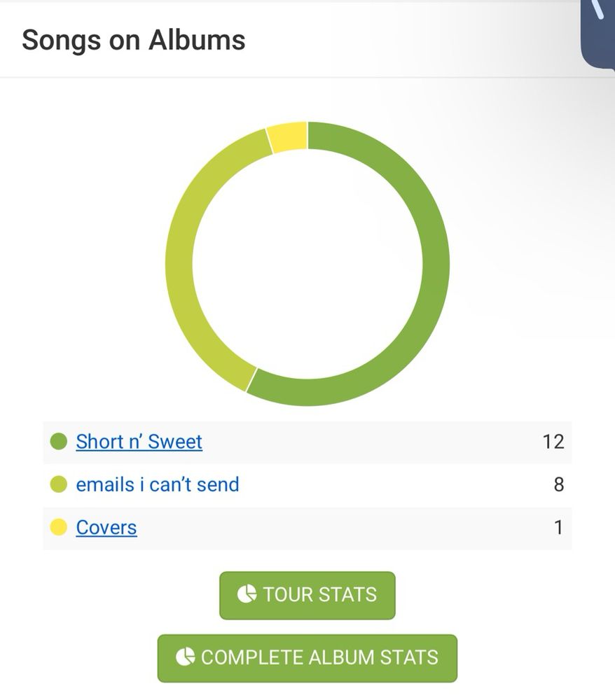The height and width of the screenshot is (700, 615).
Task: Click the Songs on Albums heading
Action: coord(134,40)
